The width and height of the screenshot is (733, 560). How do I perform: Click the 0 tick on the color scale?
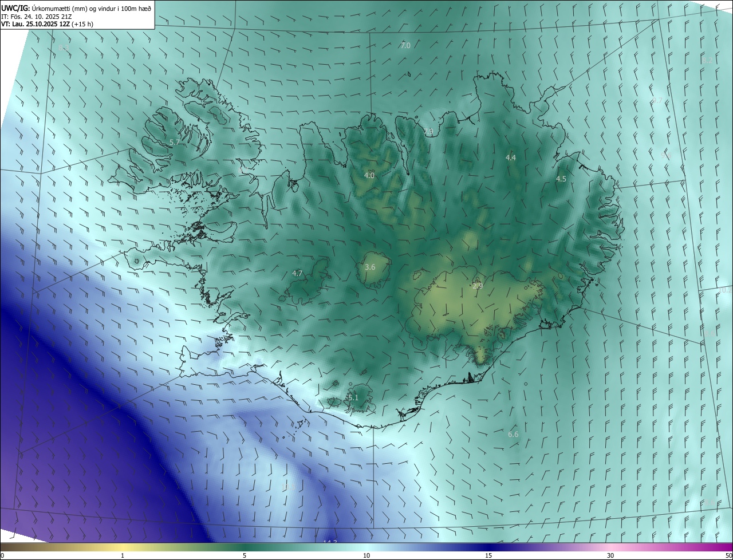2,555
